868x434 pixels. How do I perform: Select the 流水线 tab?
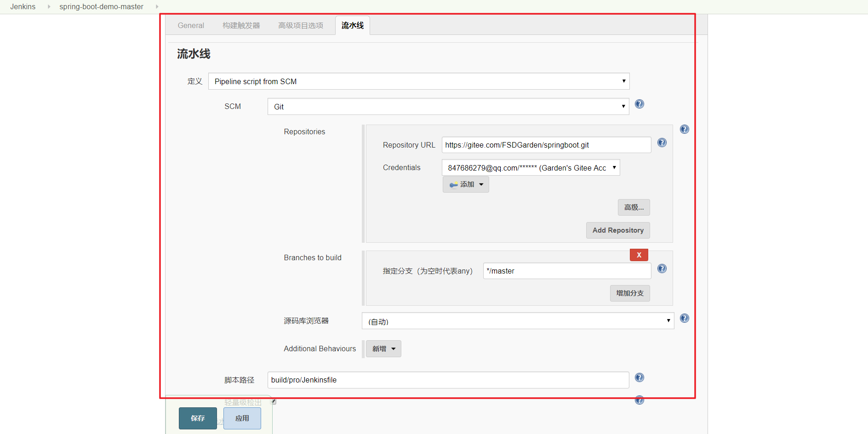pos(353,25)
